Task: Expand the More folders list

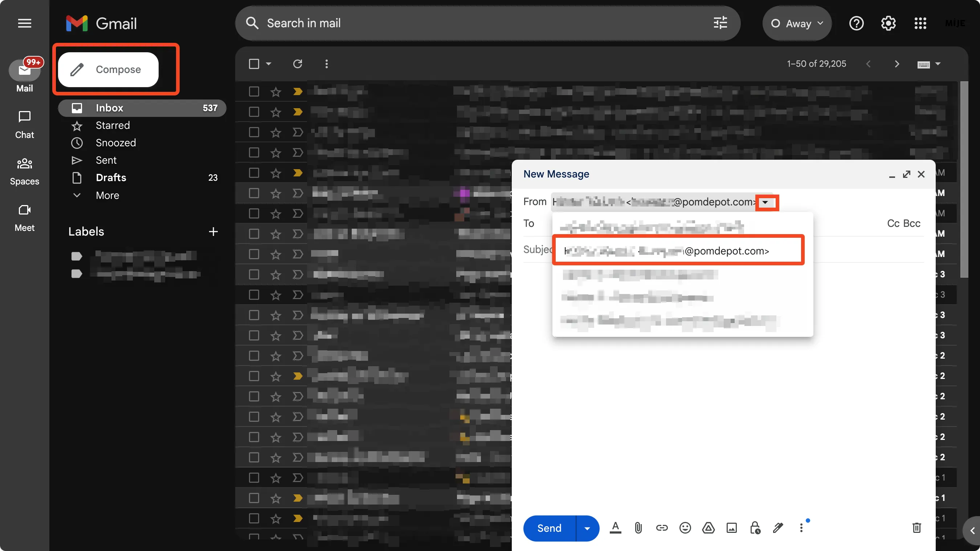Action: pyautogui.click(x=107, y=195)
